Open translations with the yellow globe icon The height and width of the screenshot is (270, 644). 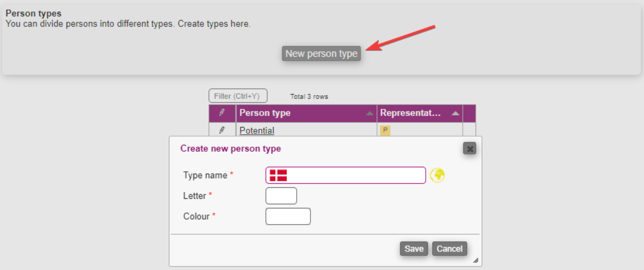point(437,175)
